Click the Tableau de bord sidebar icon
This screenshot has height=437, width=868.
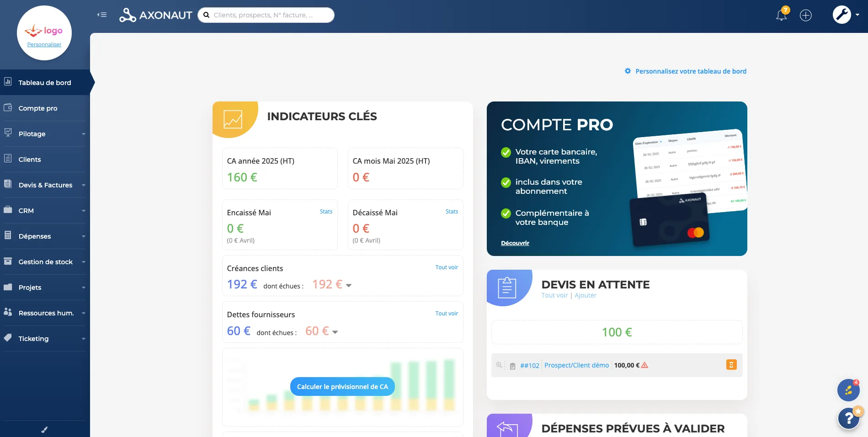(x=8, y=82)
